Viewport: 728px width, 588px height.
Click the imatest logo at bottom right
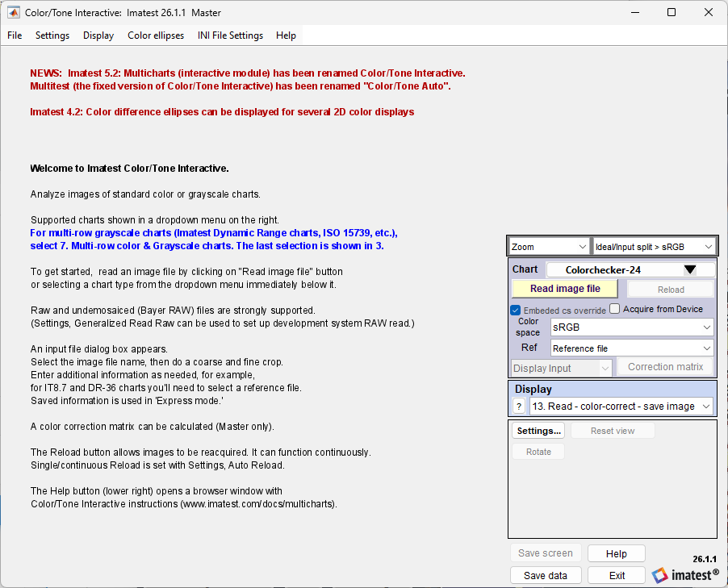[x=685, y=575]
